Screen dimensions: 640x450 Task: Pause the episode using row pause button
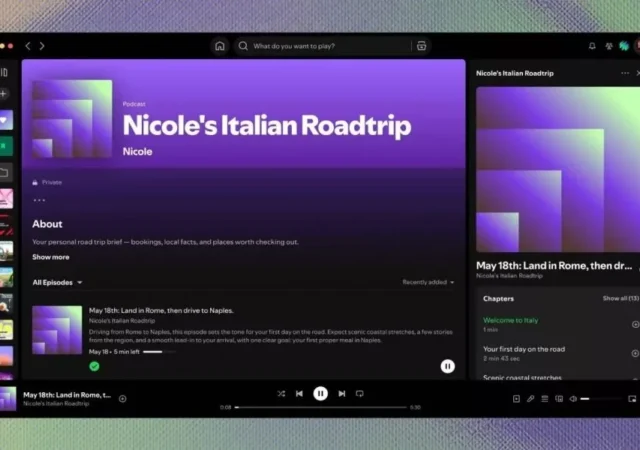click(x=447, y=366)
